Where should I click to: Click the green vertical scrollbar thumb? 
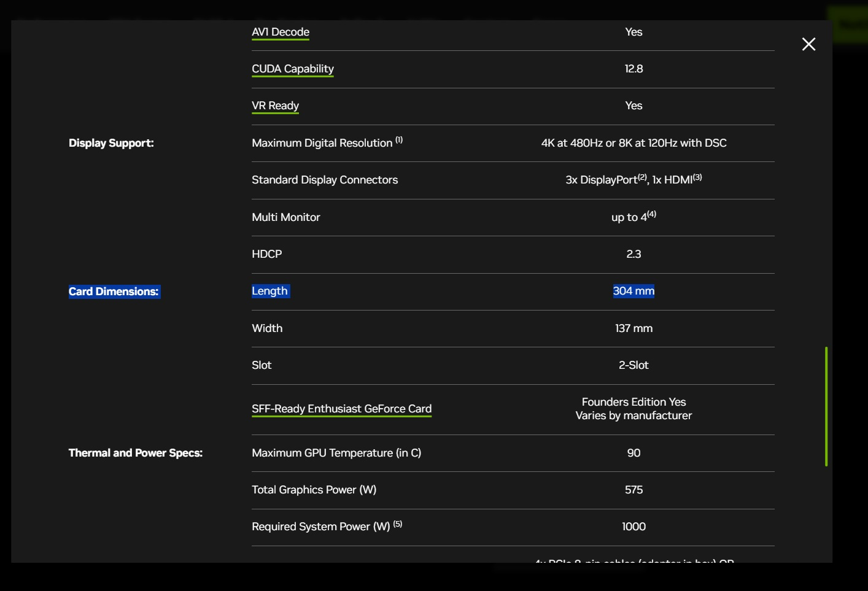point(826,406)
